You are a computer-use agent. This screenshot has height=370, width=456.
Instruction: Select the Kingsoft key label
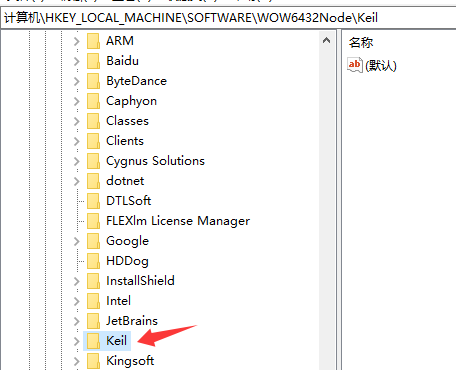(x=130, y=361)
